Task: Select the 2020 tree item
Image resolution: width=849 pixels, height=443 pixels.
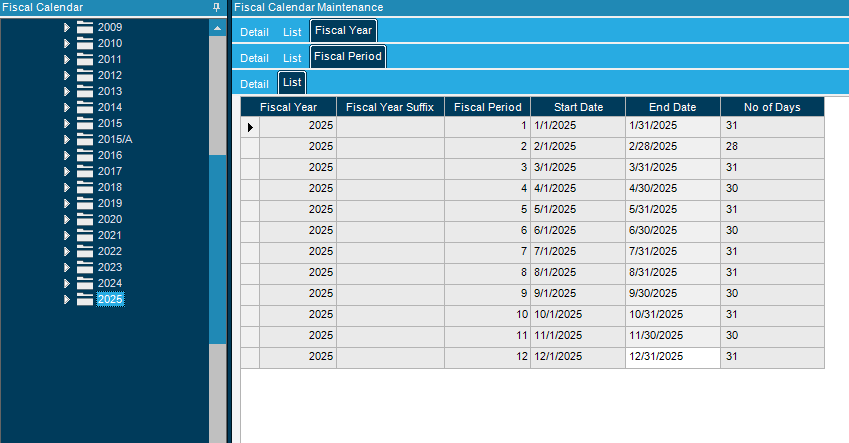Action: [109, 219]
